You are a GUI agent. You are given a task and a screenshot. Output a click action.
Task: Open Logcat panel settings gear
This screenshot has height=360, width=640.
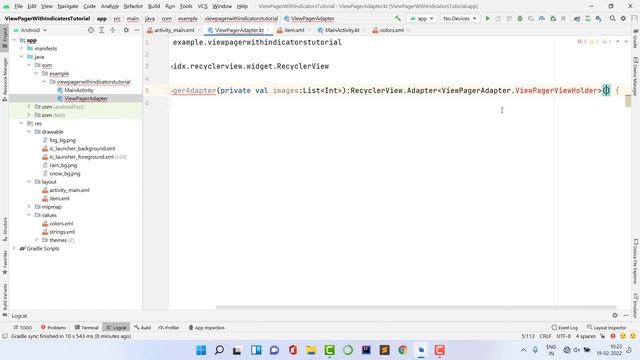615,316
